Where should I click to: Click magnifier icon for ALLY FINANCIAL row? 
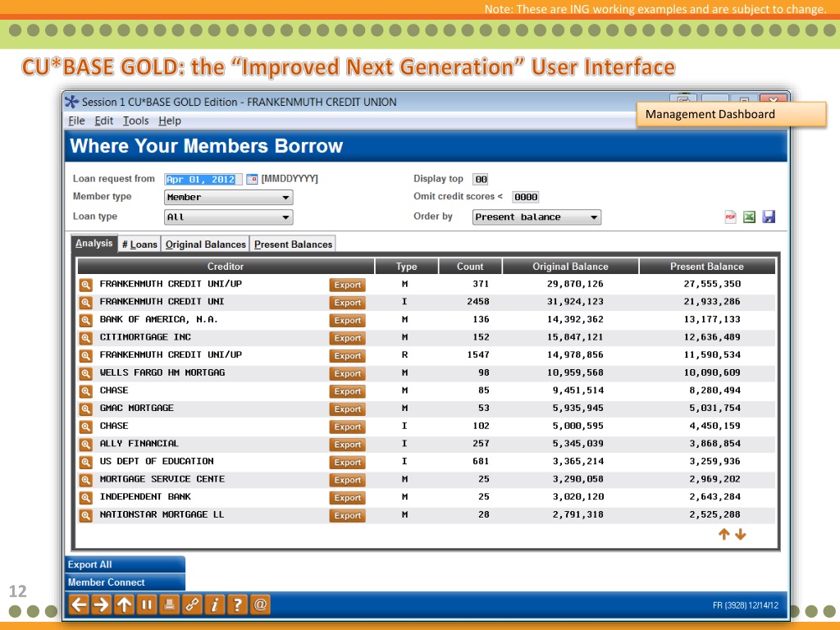[85, 444]
